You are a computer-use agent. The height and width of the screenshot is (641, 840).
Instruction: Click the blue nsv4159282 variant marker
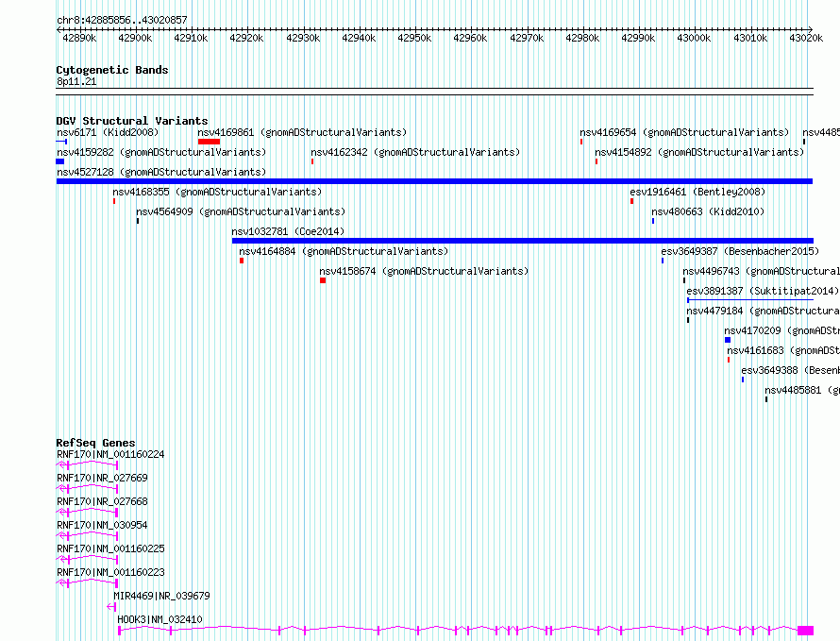pyautogui.click(x=60, y=161)
